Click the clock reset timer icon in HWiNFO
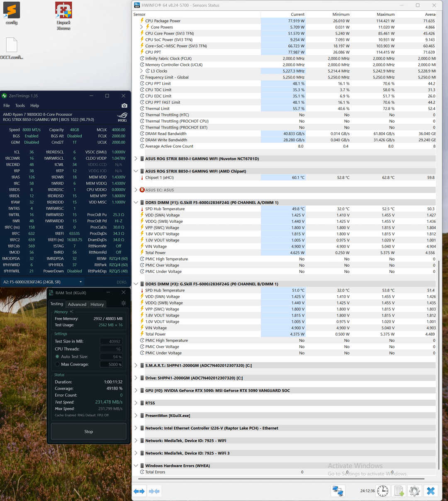 tap(382, 491)
